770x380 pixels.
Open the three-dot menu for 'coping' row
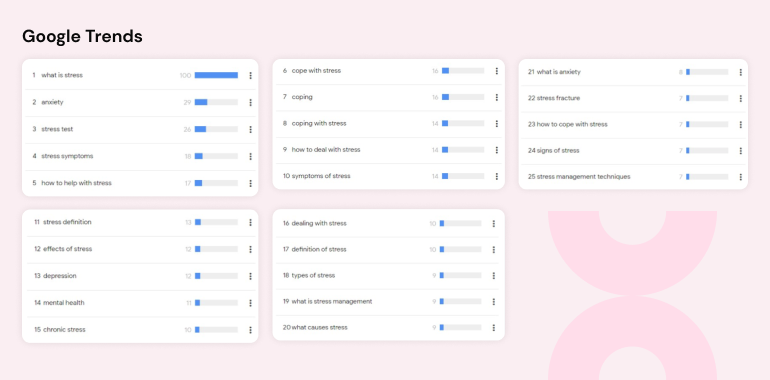point(497,98)
